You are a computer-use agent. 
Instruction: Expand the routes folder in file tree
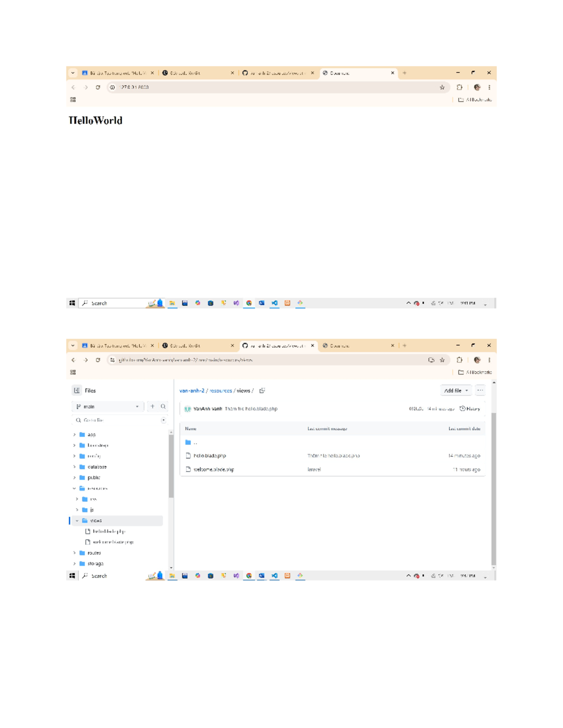coord(75,553)
